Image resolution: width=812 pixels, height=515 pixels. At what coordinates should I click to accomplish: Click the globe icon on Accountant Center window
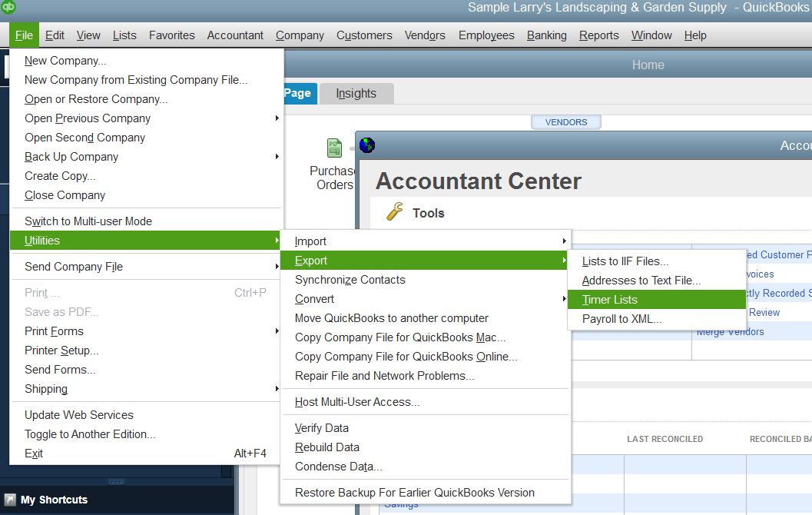coord(367,145)
